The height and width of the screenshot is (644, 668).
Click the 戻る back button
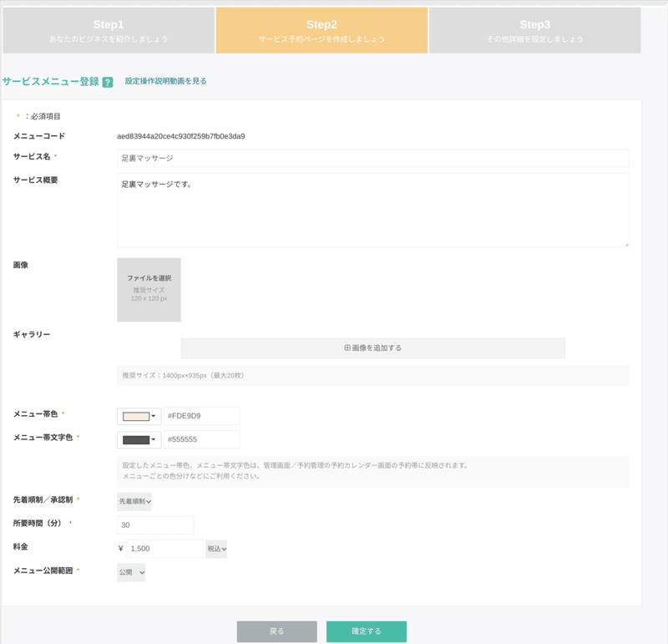[x=277, y=631]
